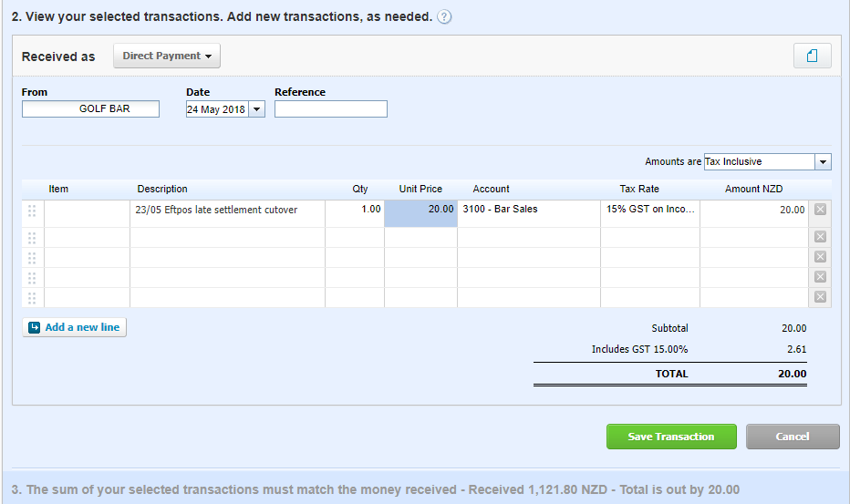850x504 pixels.
Task: Delete the Eftpos late settlement line
Action: (x=819, y=210)
